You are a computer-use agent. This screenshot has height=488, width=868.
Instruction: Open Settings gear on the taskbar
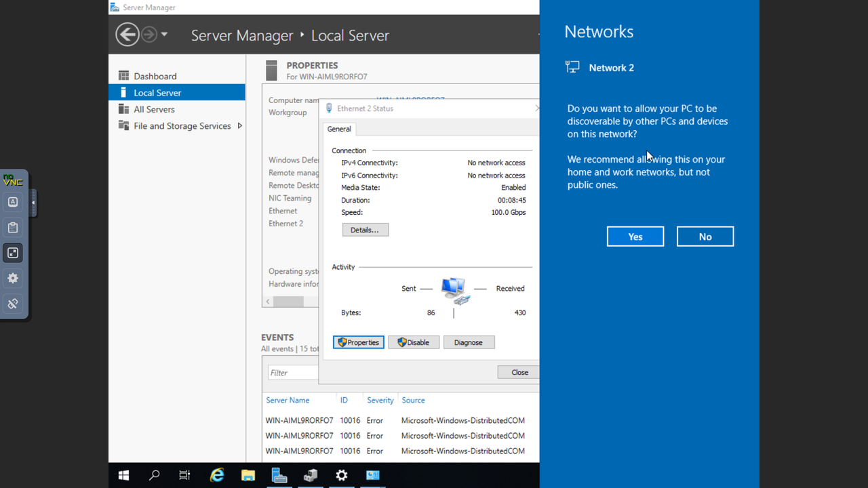click(x=342, y=475)
